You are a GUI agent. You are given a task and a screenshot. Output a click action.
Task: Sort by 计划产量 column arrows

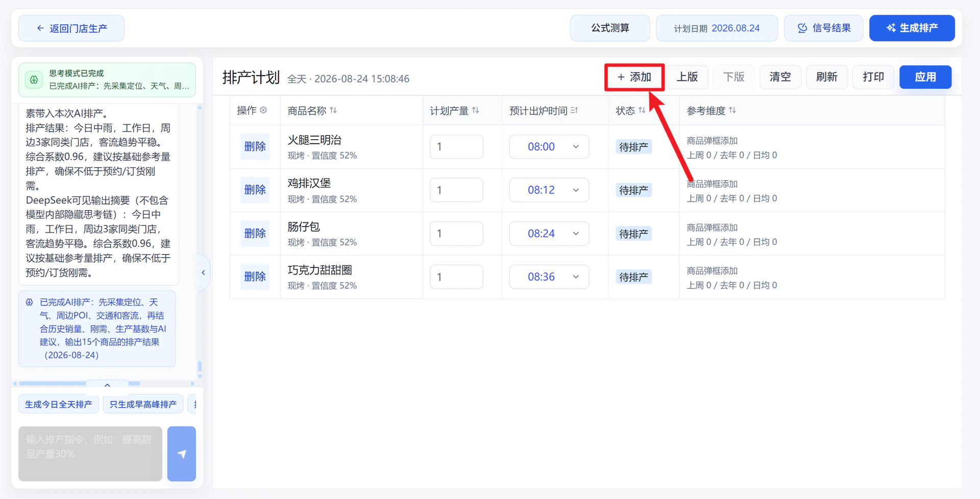476,110
